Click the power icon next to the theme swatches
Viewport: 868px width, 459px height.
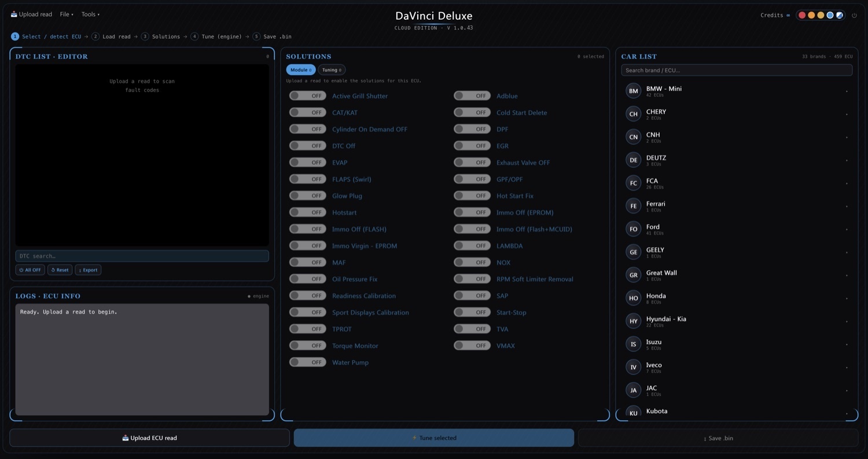click(854, 16)
